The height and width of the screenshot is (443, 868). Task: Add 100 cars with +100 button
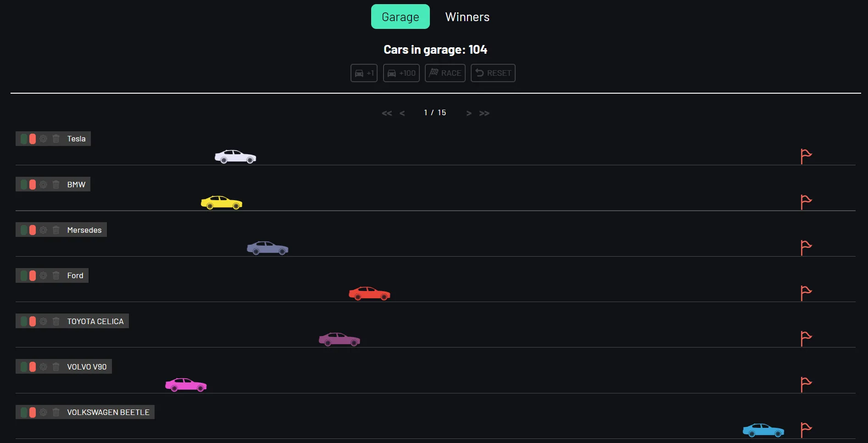(x=401, y=73)
